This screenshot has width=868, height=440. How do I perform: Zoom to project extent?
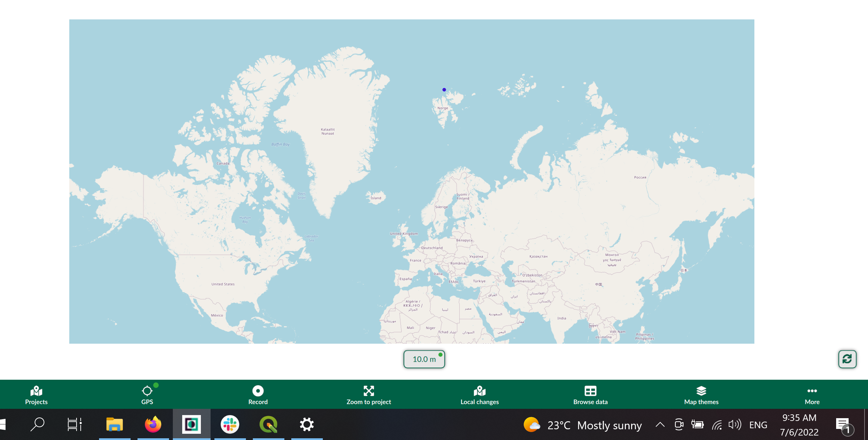click(369, 395)
